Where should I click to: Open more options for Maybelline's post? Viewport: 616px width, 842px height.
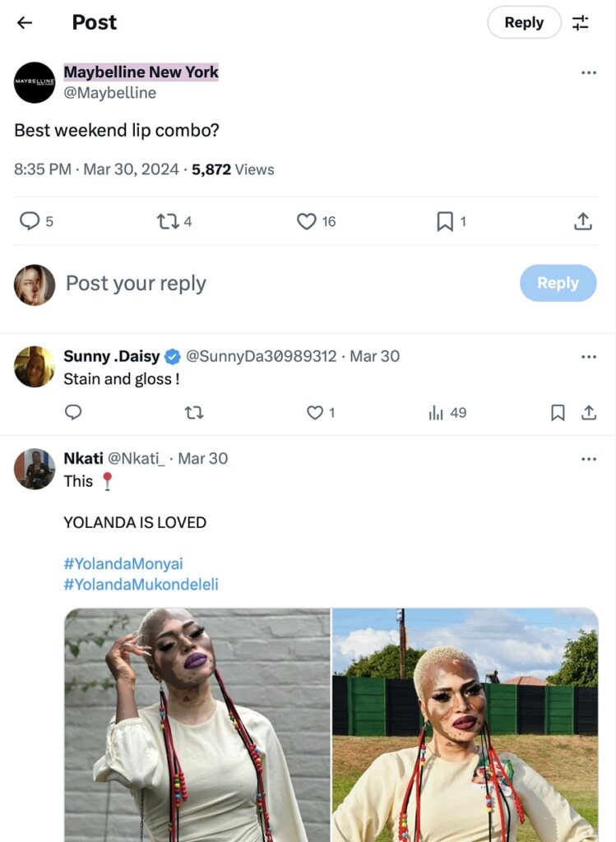click(x=589, y=72)
